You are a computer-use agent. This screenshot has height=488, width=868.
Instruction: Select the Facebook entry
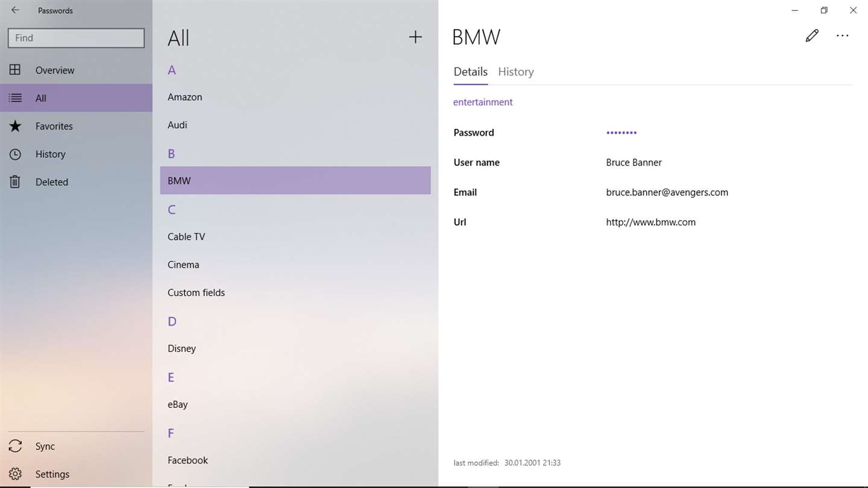point(295,460)
